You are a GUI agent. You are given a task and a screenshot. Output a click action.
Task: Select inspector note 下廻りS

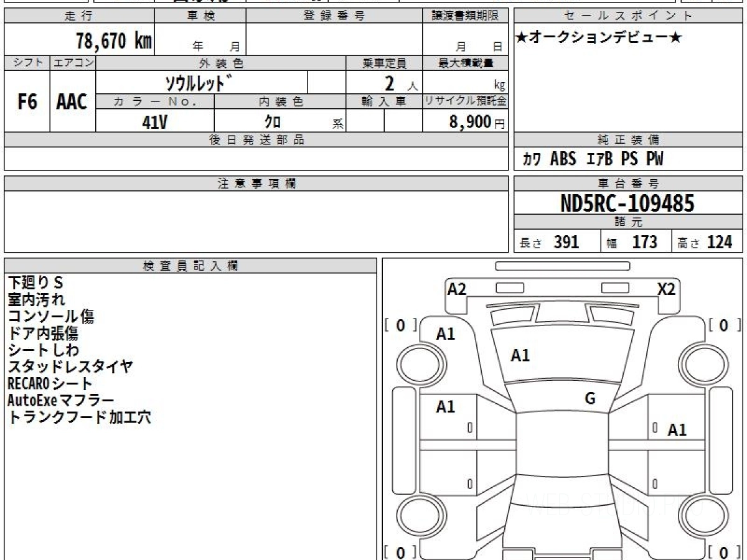(35, 282)
